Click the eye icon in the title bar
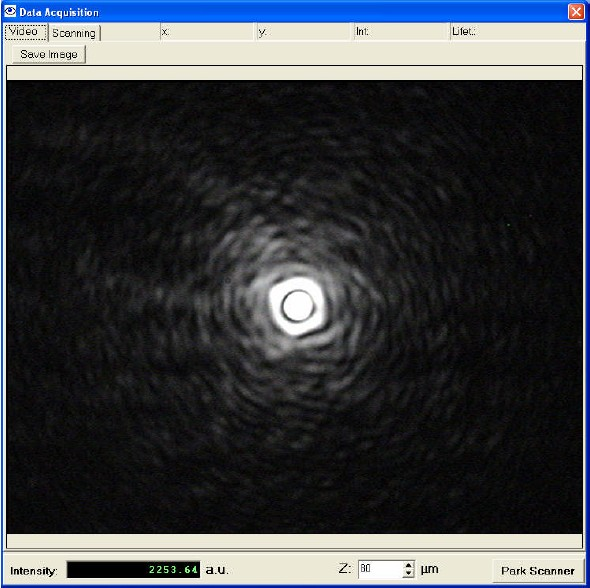The height and width of the screenshot is (588, 590). pyautogui.click(x=10, y=11)
